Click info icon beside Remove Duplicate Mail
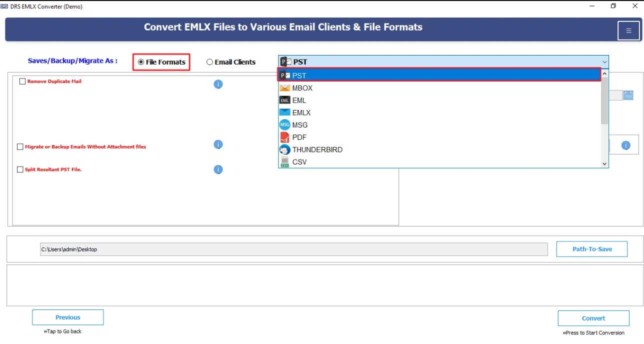 218,84
